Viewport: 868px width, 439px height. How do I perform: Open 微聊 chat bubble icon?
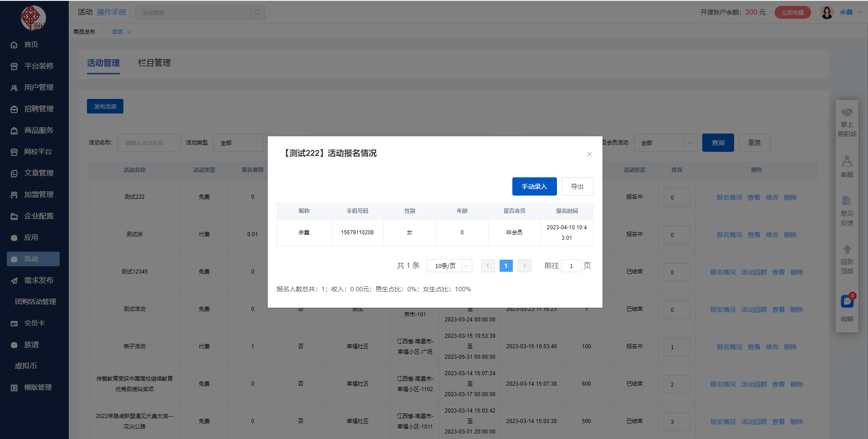(x=847, y=301)
